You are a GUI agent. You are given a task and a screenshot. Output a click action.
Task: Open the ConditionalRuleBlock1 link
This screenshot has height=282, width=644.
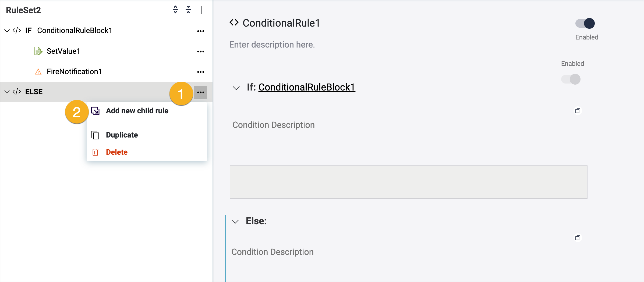click(x=307, y=87)
